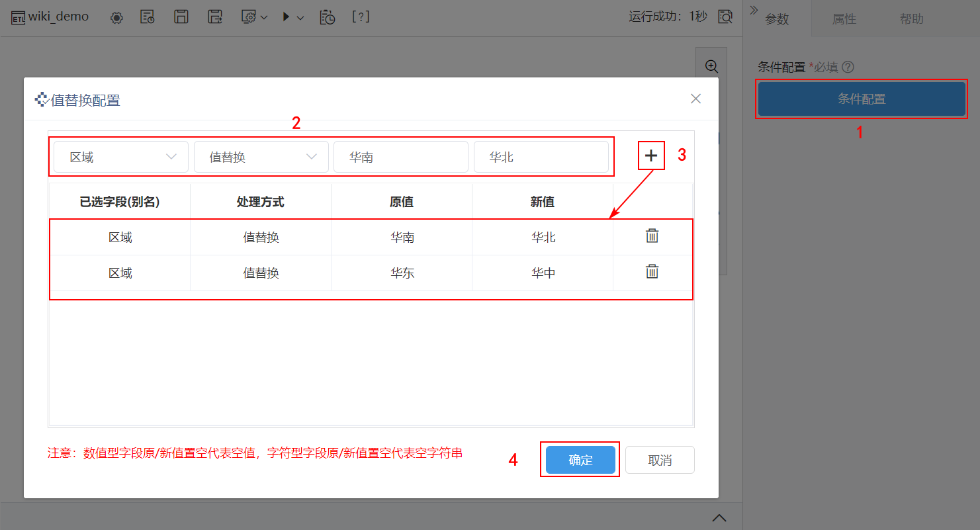Click the monitor-with-gear toolbar icon
This screenshot has width=980, height=530.
click(x=249, y=17)
